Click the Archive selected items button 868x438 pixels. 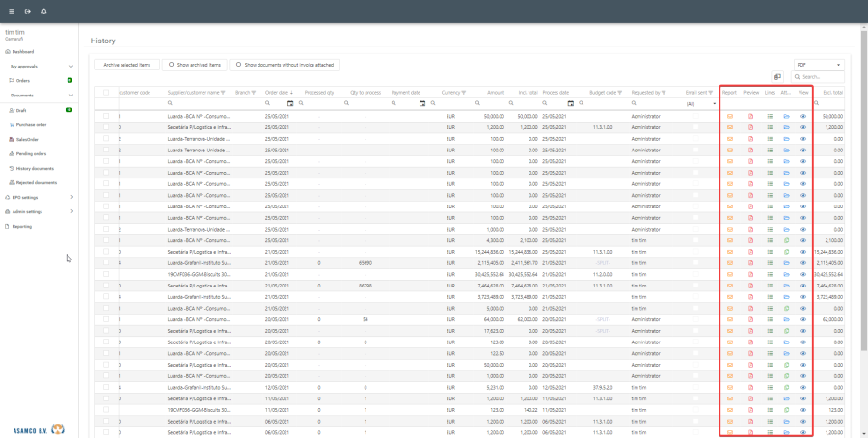126,65
